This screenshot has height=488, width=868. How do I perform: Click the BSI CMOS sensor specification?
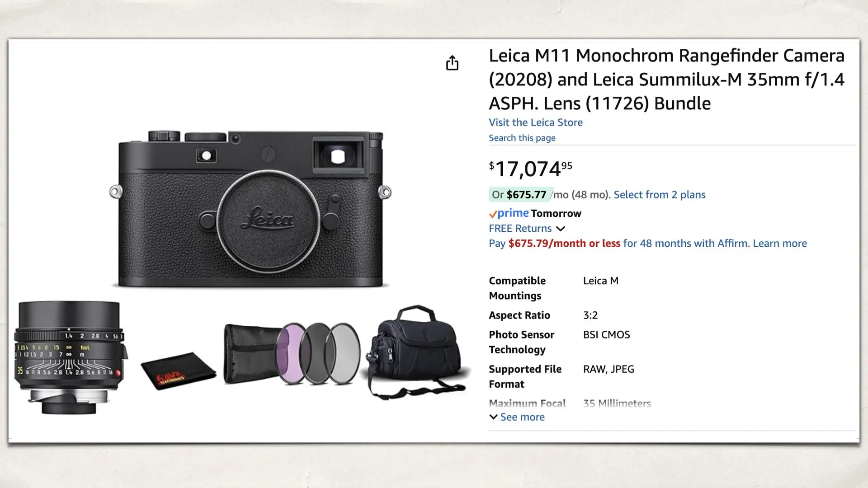point(607,334)
